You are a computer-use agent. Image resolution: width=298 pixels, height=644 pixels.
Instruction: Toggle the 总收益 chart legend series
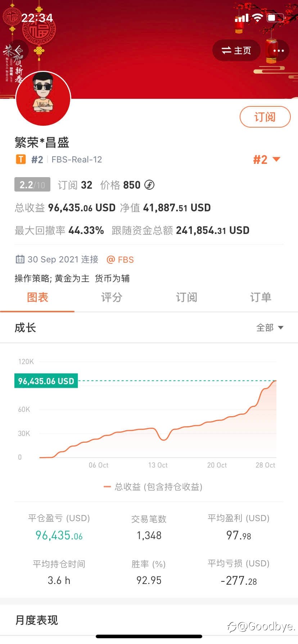click(x=153, y=487)
